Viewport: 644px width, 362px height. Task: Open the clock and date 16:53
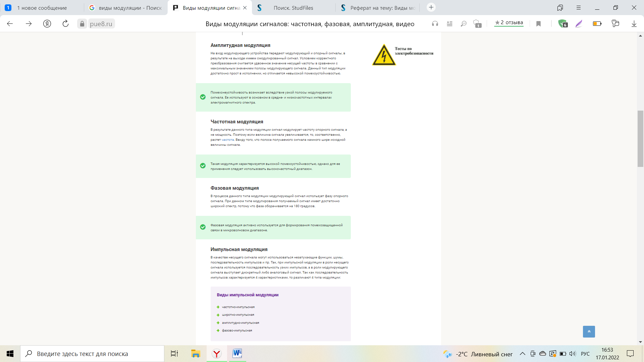tap(607, 354)
